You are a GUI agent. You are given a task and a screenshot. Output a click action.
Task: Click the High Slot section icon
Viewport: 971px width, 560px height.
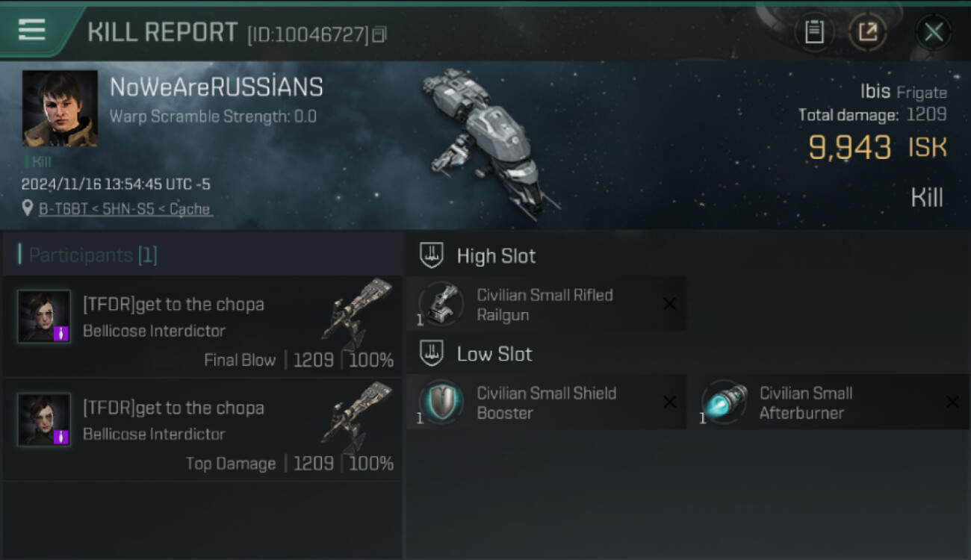click(432, 255)
